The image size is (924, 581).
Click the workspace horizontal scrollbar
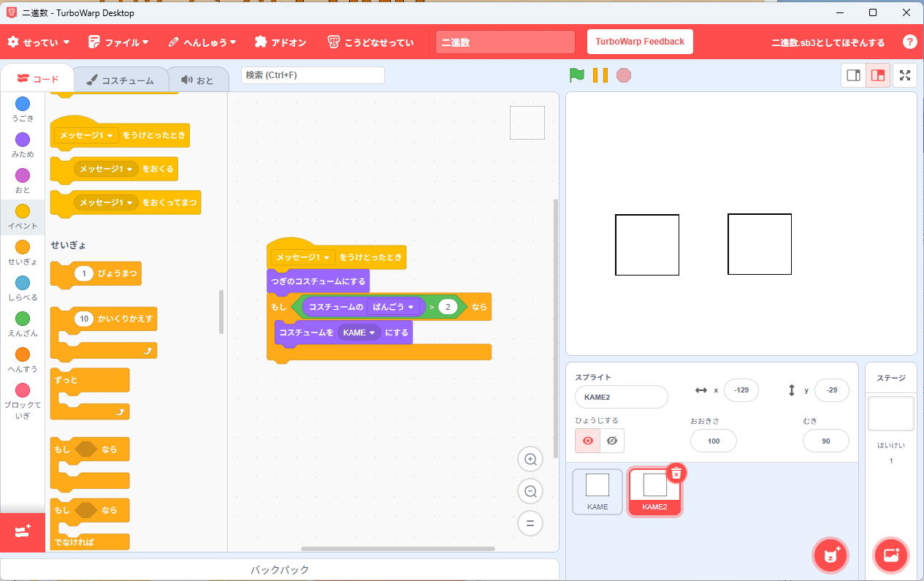[398, 549]
